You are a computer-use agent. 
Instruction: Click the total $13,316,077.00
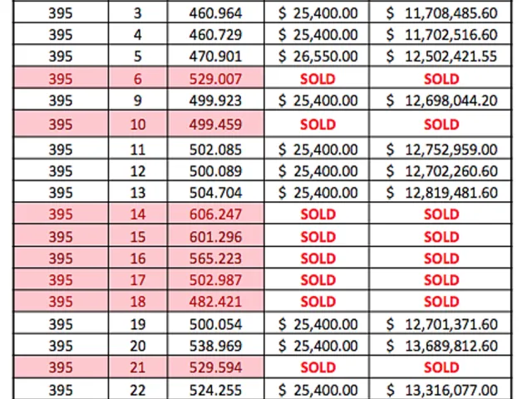(441, 390)
